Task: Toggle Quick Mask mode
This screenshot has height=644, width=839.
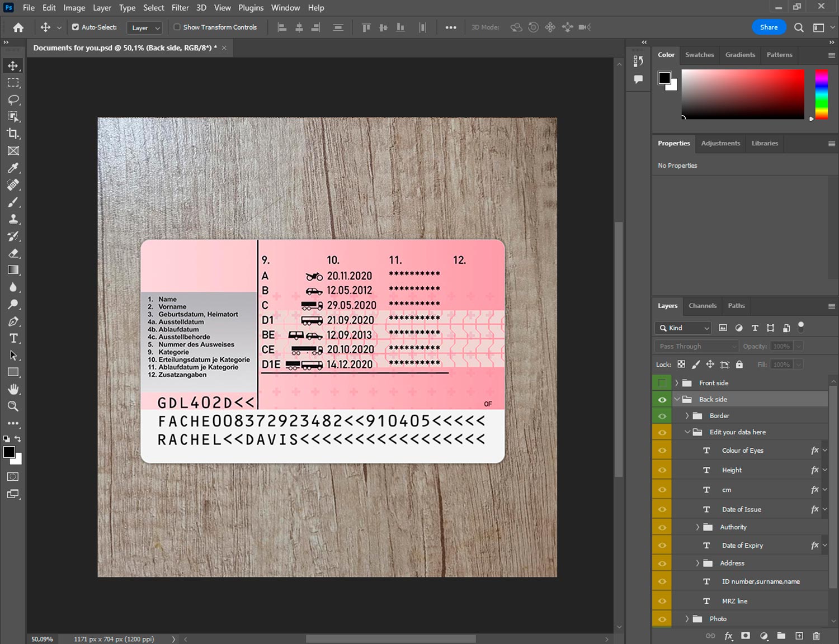Action: 13,477
